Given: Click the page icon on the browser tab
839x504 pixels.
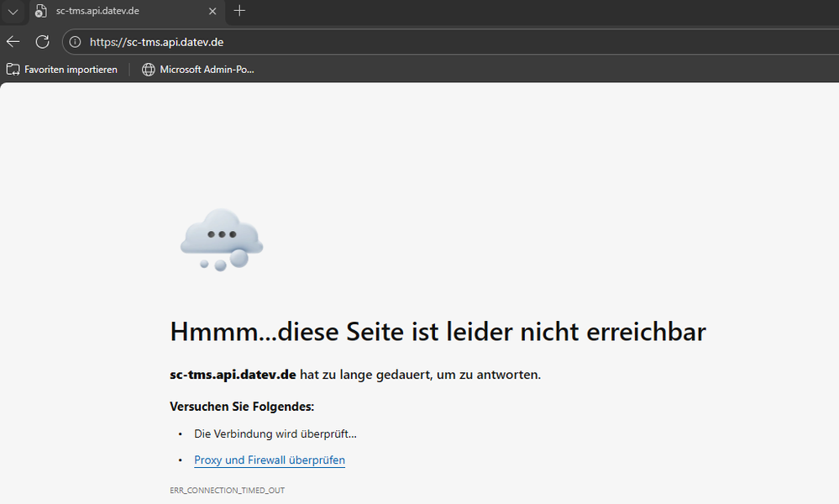Looking at the screenshot, I should click(x=40, y=11).
